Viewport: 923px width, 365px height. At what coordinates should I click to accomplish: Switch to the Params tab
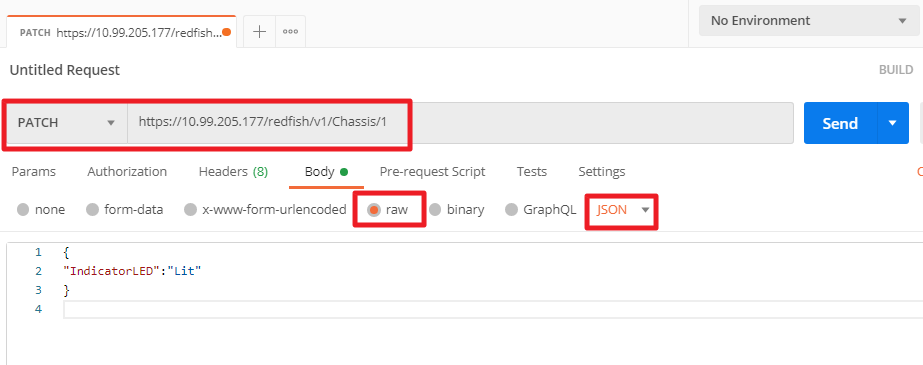[x=34, y=172]
